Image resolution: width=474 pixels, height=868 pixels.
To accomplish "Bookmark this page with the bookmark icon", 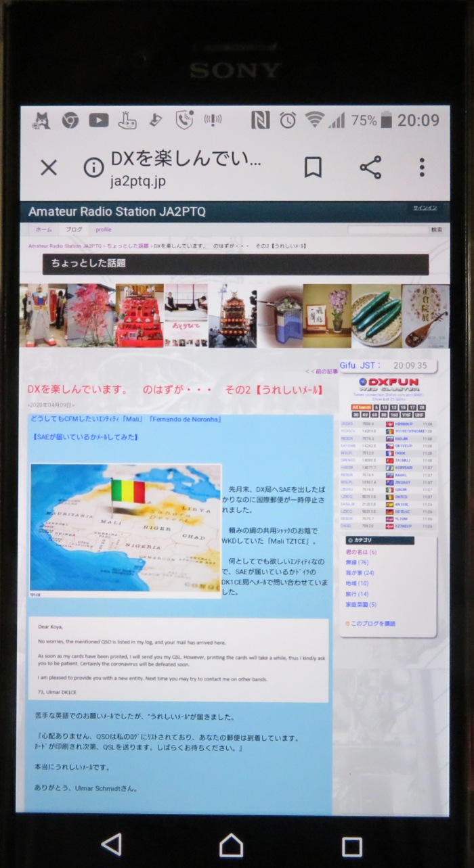I will pyautogui.click(x=313, y=167).
